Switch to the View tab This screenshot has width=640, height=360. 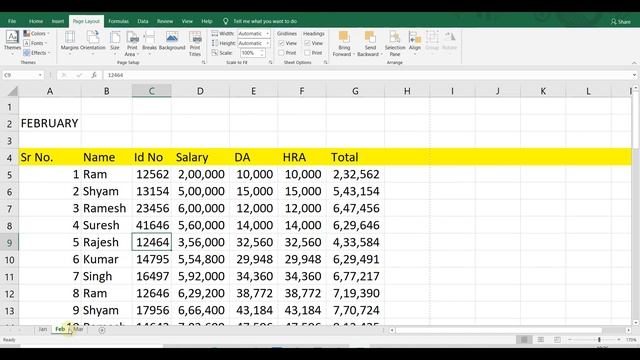coord(187,21)
